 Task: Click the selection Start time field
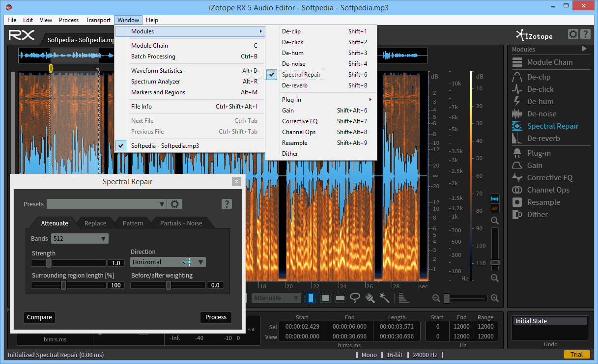click(302, 327)
